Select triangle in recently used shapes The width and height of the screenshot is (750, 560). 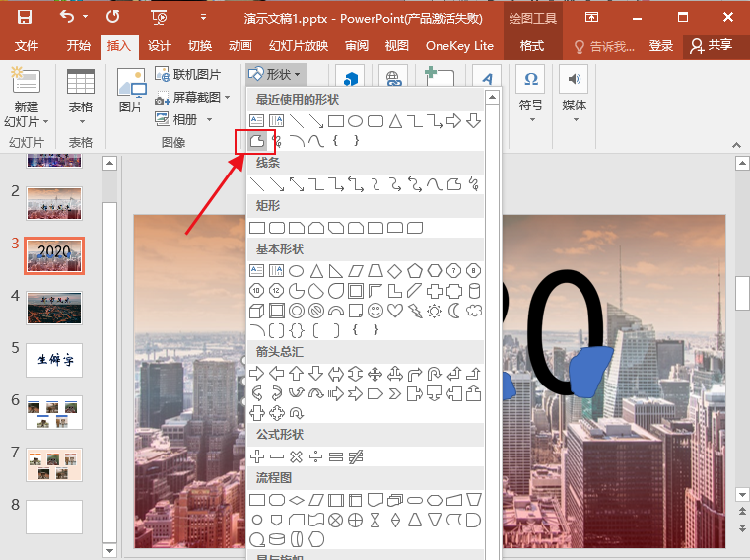pos(395,121)
